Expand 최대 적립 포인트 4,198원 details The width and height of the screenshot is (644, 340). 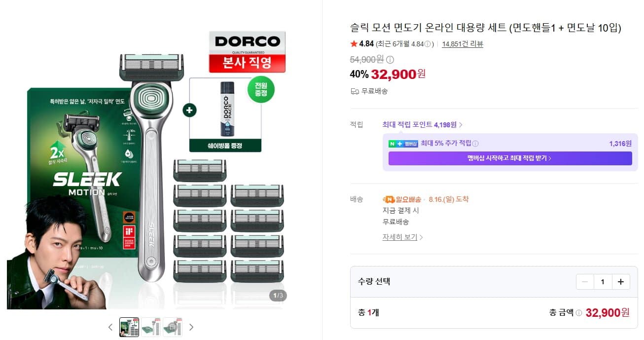(423, 125)
